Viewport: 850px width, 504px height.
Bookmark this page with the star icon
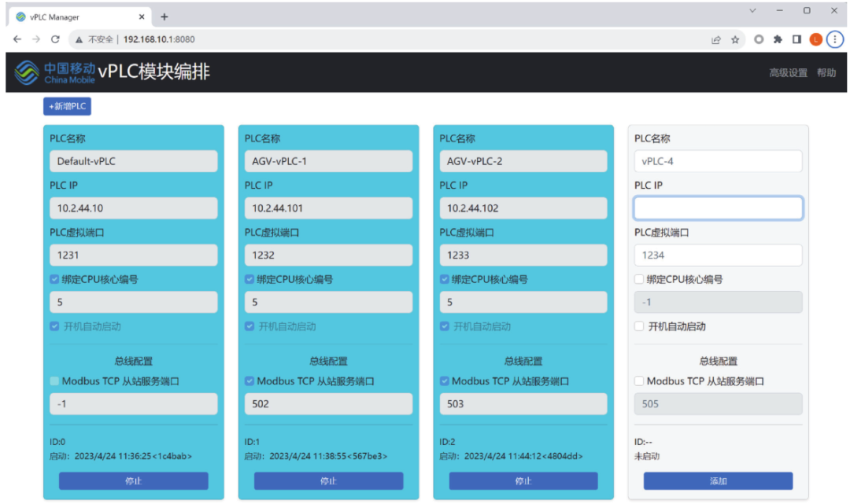(735, 39)
